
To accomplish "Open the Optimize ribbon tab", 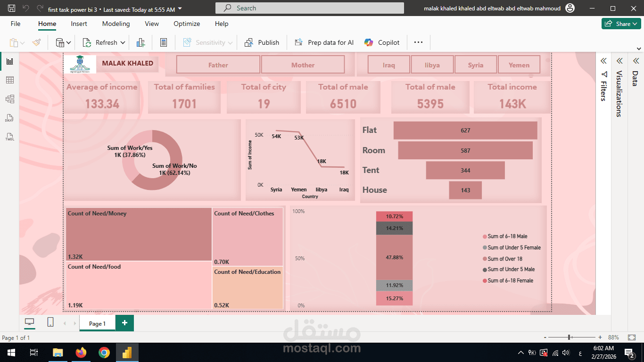I will 187,24.
